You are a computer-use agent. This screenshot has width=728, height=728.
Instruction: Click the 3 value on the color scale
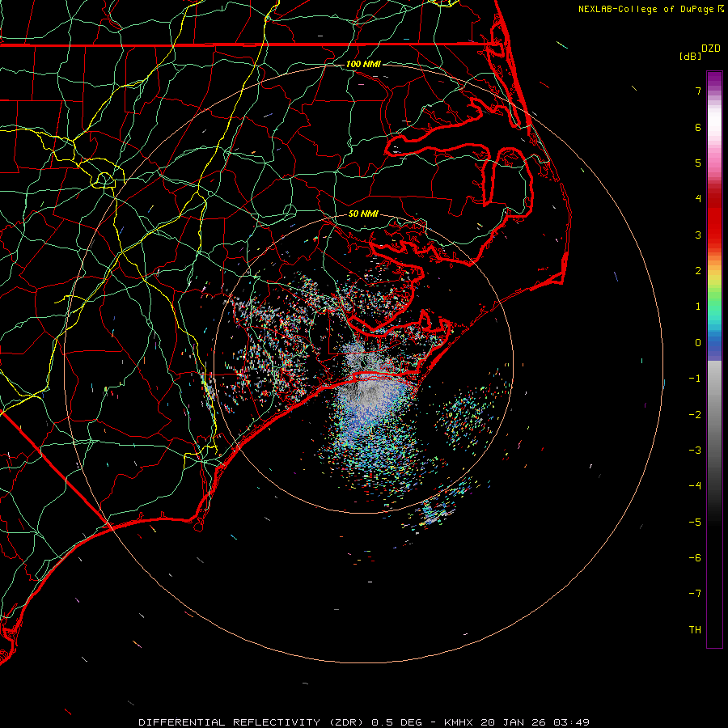click(698, 235)
